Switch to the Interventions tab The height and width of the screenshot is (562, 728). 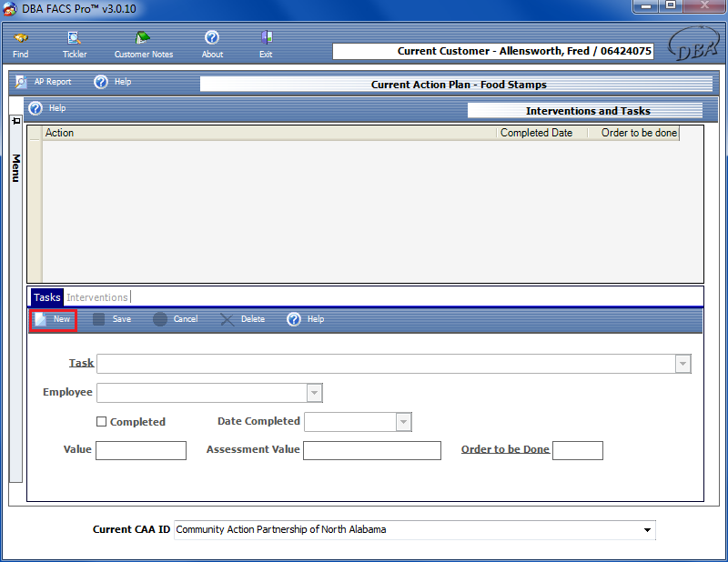coord(97,297)
